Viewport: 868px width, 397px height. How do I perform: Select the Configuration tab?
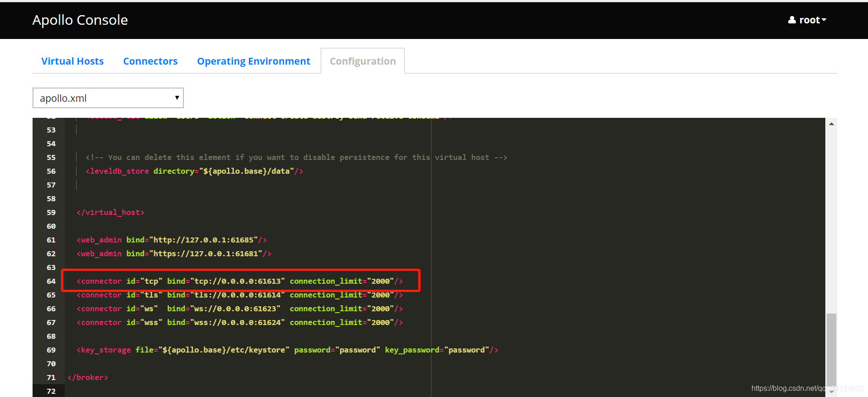pyautogui.click(x=363, y=61)
